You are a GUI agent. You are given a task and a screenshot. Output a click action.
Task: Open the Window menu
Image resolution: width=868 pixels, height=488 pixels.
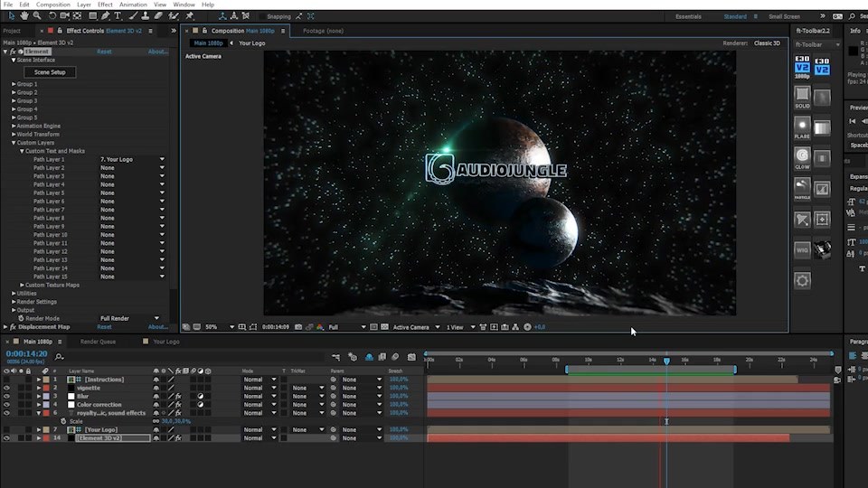click(x=184, y=5)
